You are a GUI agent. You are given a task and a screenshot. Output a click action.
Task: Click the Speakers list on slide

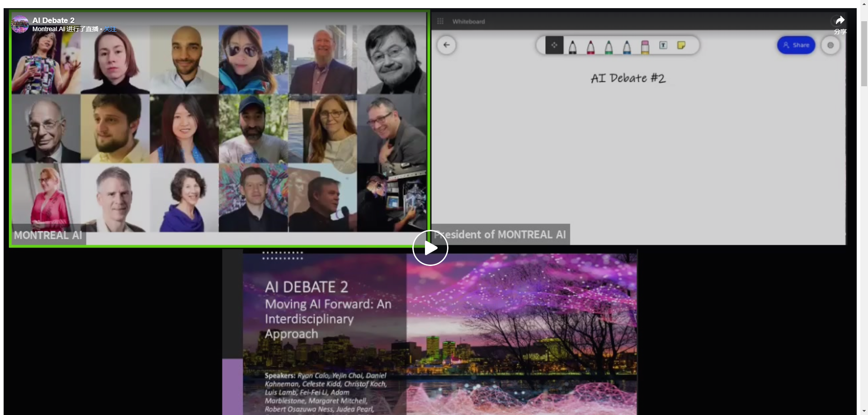click(x=326, y=392)
